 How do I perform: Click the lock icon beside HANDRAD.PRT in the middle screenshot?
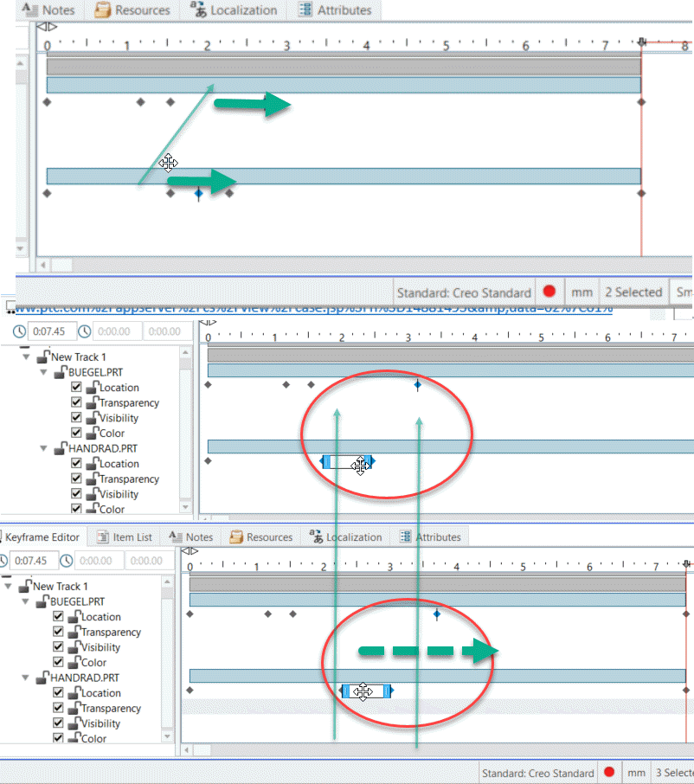[x=61, y=448]
